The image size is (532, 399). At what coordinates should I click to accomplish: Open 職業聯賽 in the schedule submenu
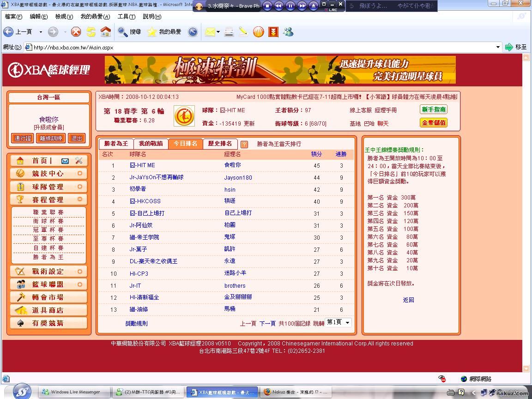click(48, 212)
